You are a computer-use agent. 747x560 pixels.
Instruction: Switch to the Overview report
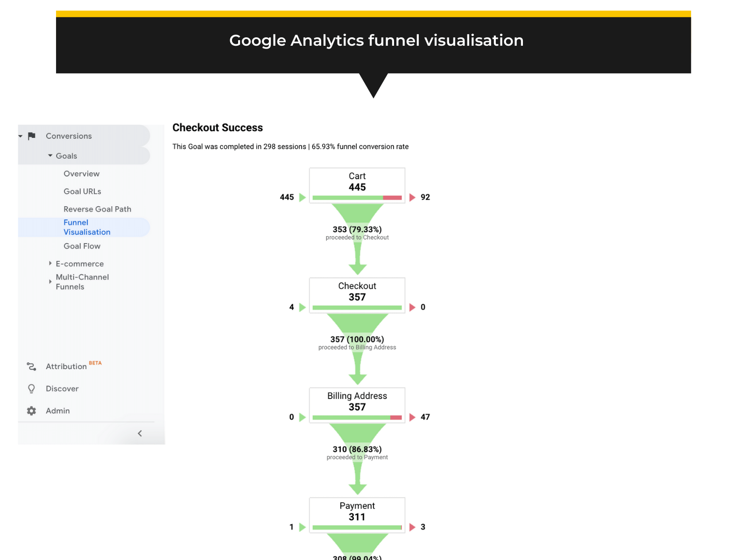82,174
